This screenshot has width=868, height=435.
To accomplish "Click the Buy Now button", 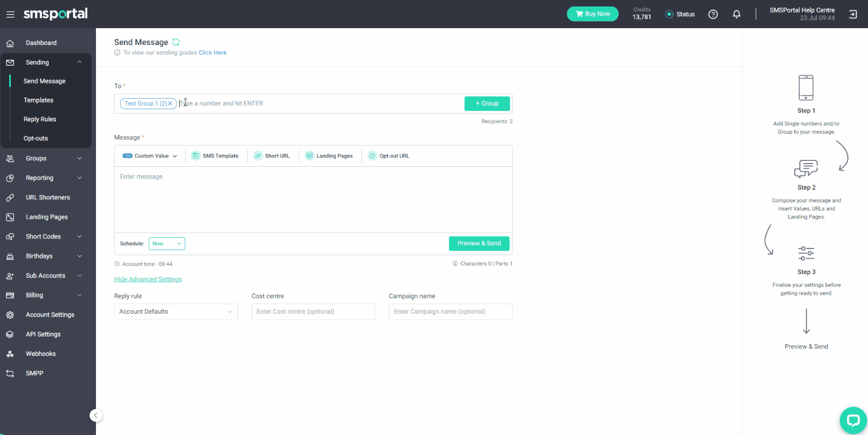I will point(593,14).
